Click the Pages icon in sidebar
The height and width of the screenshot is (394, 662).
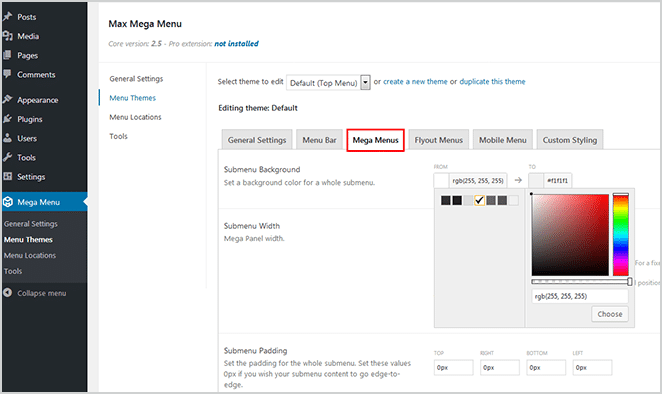[7, 55]
